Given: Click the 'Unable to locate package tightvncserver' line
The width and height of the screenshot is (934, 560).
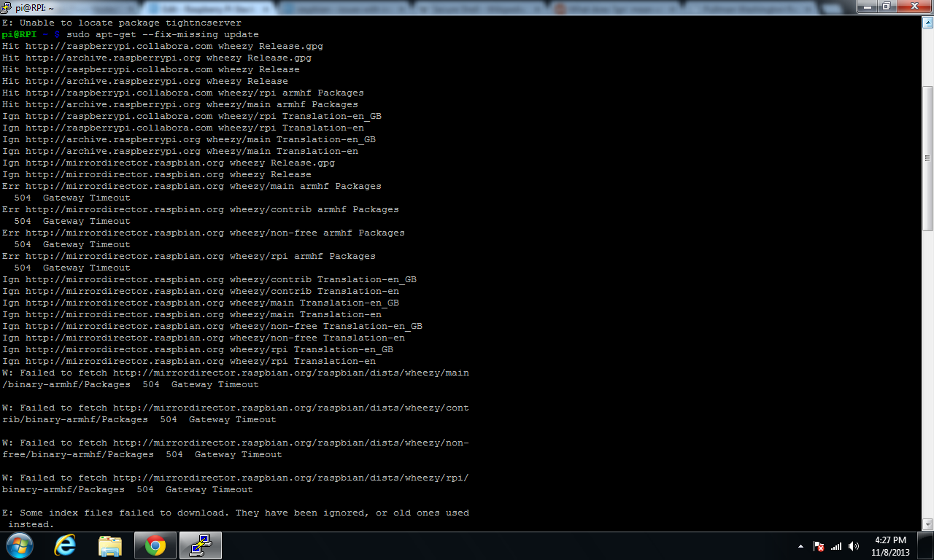Looking at the screenshot, I should coord(122,23).
